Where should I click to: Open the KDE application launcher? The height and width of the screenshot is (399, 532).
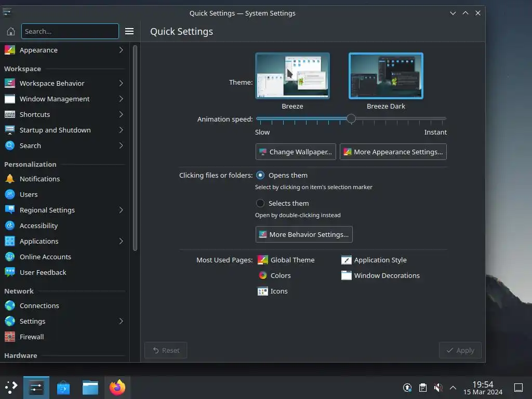tap(11, 388)
